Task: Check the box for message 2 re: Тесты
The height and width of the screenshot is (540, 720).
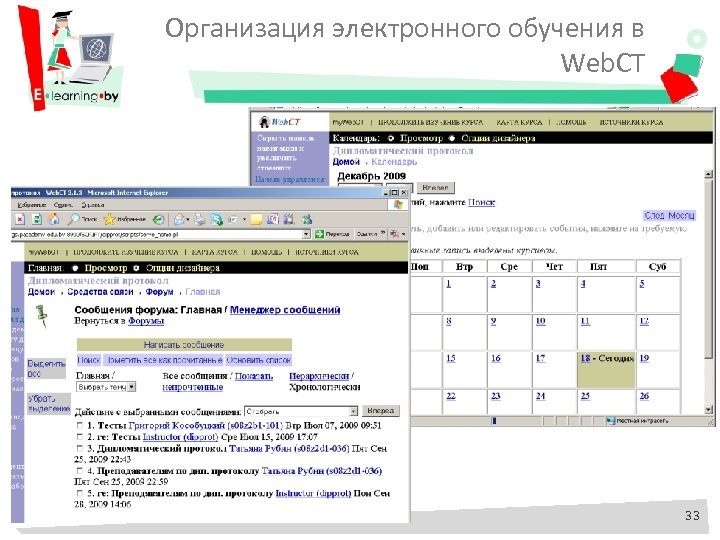Action: (80, 437)
